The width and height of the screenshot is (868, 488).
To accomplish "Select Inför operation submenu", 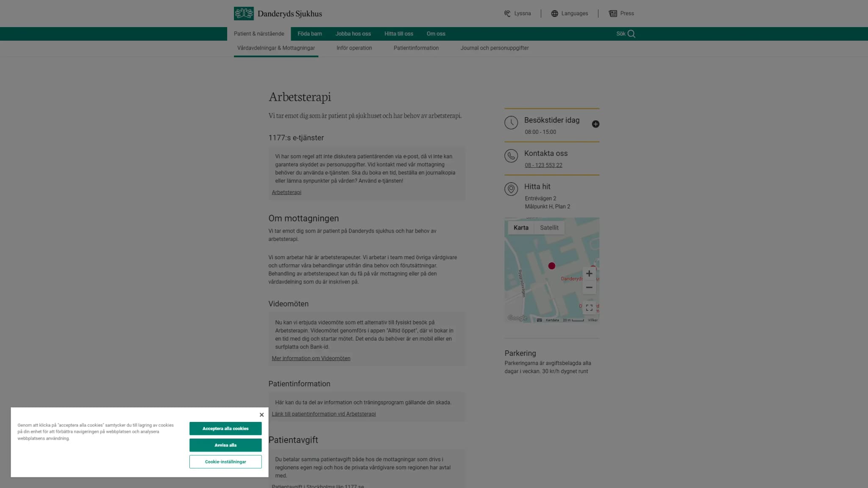I will (x=354, y=48).
